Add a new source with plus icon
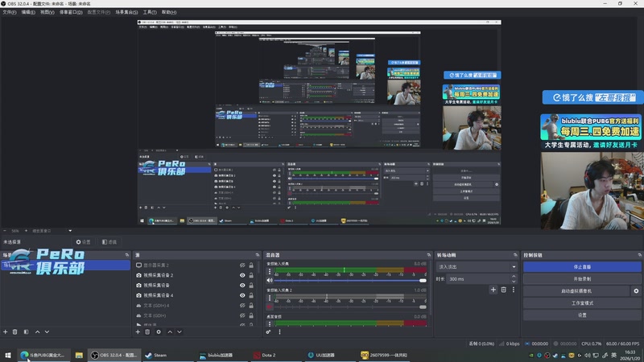 pos(138,331)
